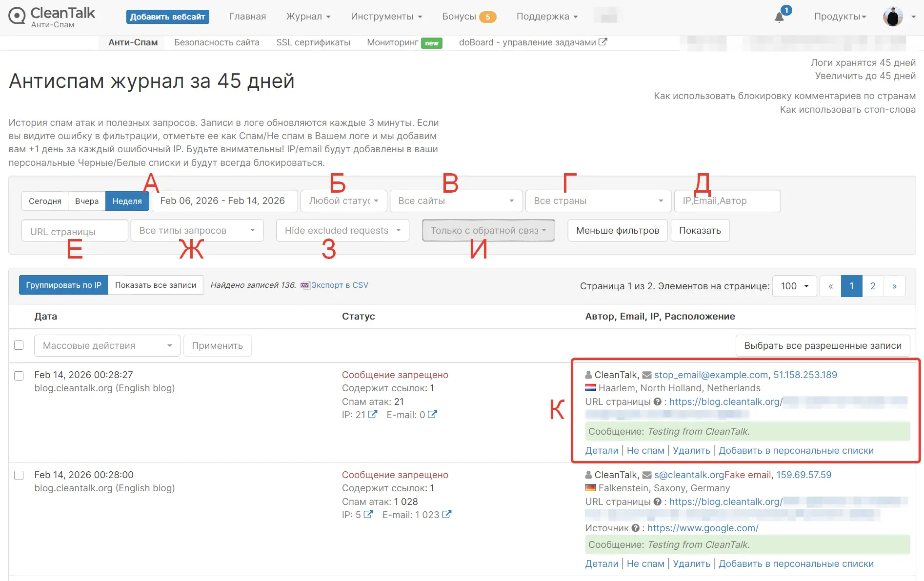
Task: Click the Показать button
Action: pos(700,230)
